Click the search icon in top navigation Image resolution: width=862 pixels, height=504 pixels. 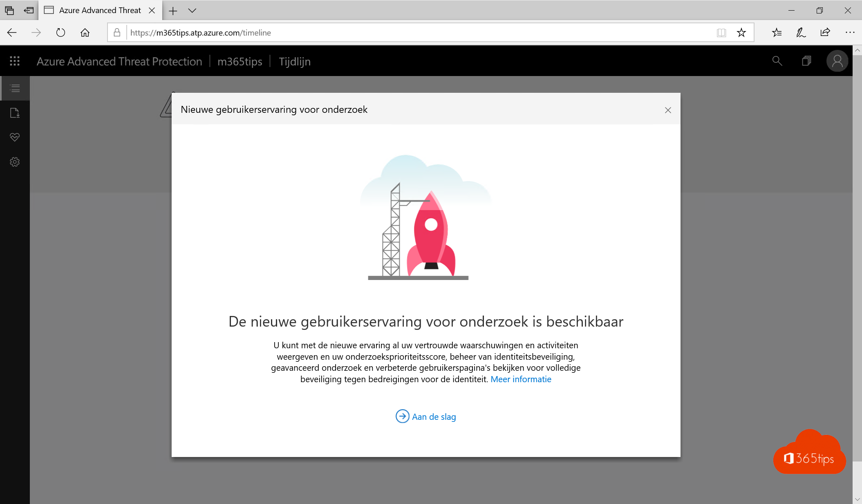tap(777, 61)
